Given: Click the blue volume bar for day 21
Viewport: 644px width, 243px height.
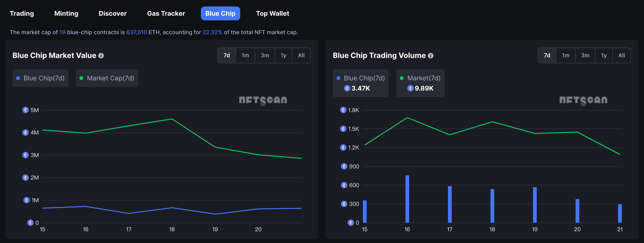Looking at the screenshot, I should [x=620, y=213].
